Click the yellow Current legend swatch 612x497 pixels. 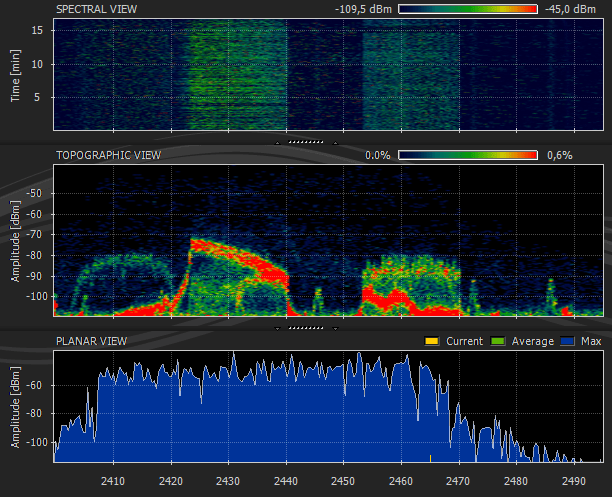pyautogui.click(x=433, y=342)
